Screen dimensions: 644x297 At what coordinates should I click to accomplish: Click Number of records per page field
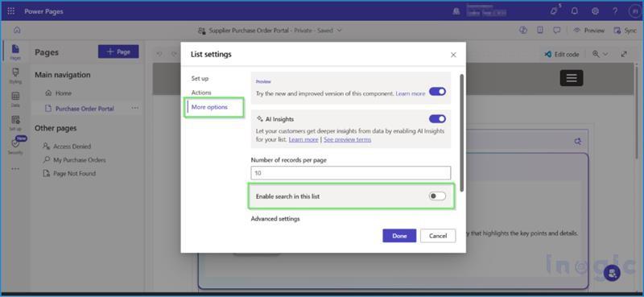click(x=351, y=173)
